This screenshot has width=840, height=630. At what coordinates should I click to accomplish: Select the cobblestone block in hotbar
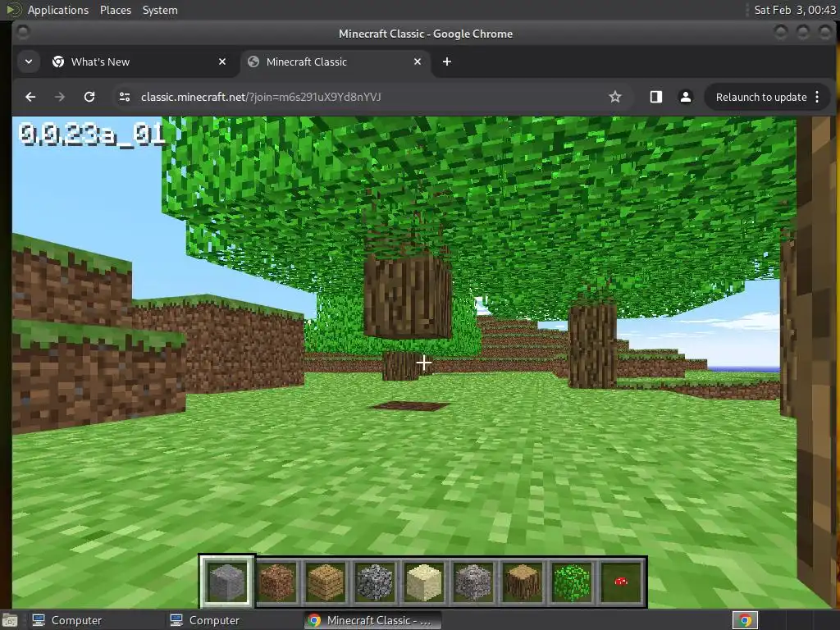tap(375, 582)
